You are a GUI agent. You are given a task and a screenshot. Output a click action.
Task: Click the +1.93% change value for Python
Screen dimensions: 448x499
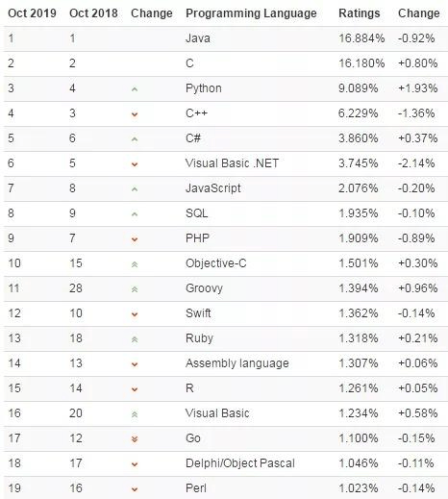[417, 88]
